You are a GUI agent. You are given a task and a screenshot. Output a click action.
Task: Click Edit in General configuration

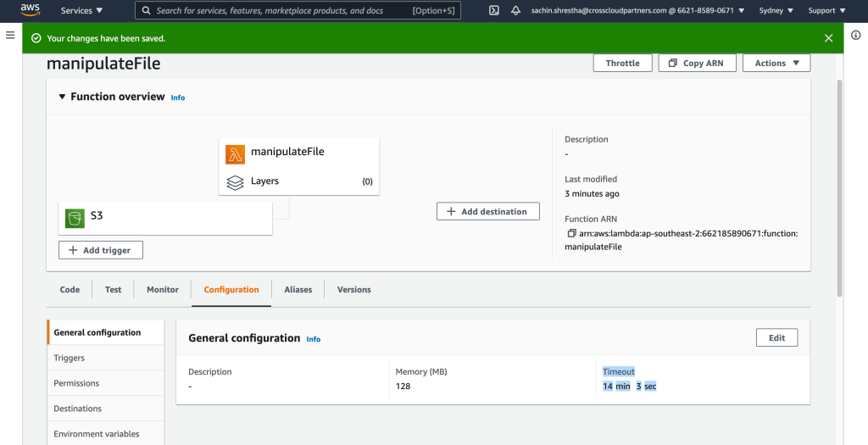776,338
